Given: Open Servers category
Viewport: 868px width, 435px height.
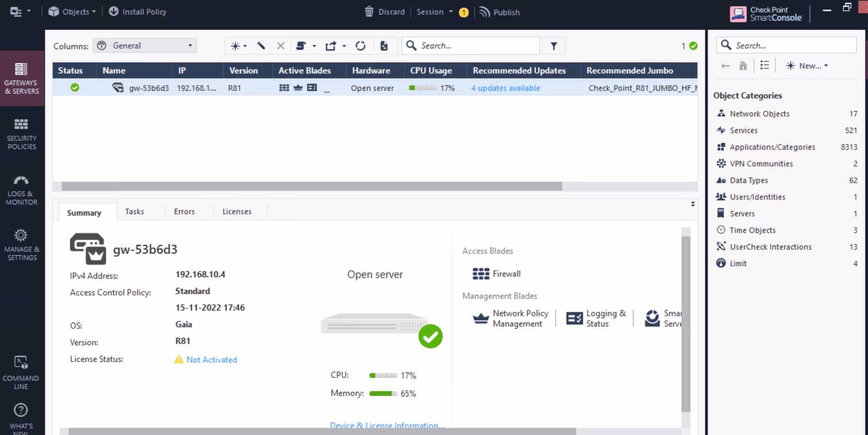Looking at the screenshot, I should [787, 214].
